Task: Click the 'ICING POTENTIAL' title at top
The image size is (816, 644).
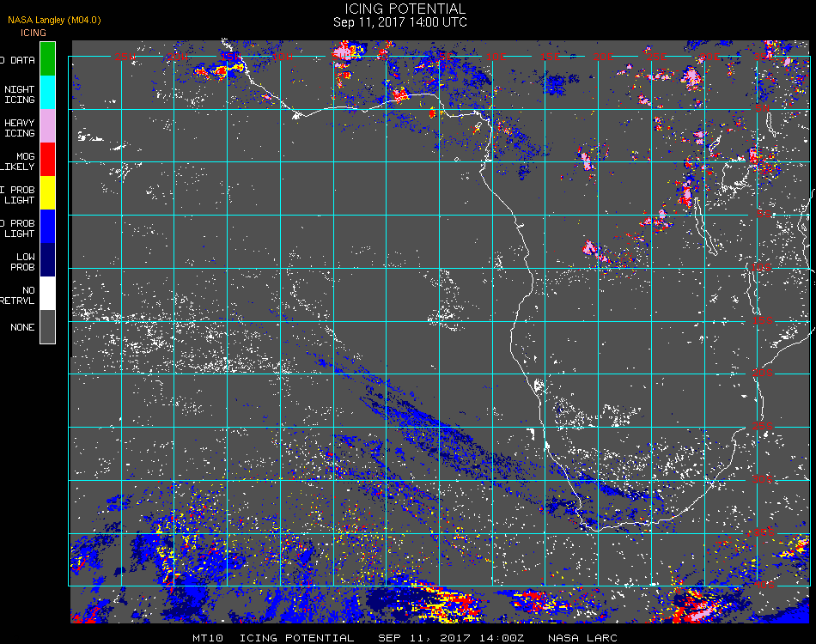Action: (x=405, y=9)
